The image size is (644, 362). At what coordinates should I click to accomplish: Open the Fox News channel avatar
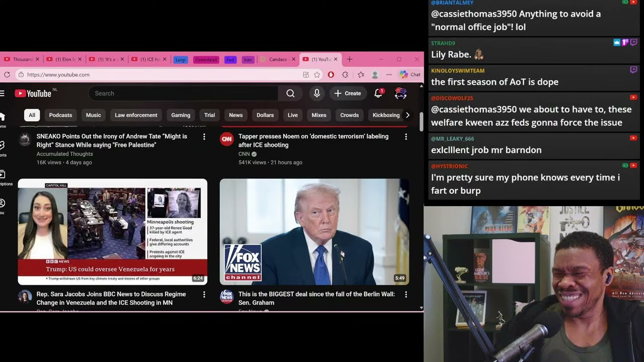click(x=227, y=297)
